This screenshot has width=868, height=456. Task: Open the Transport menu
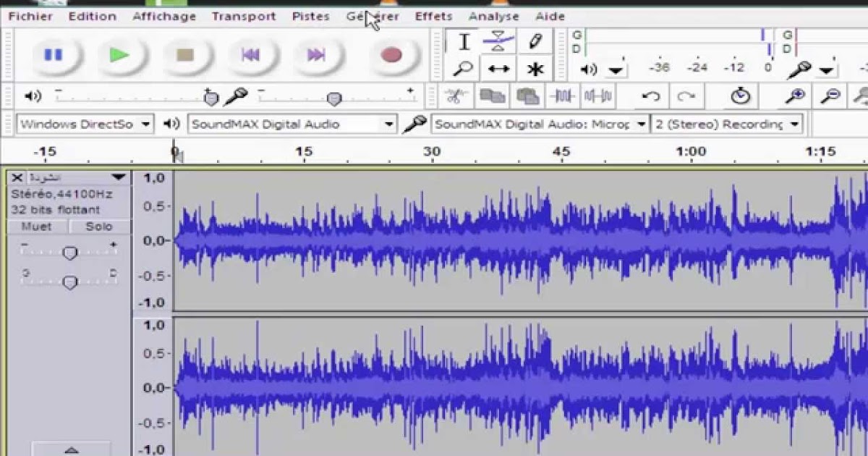coord(244,16)
